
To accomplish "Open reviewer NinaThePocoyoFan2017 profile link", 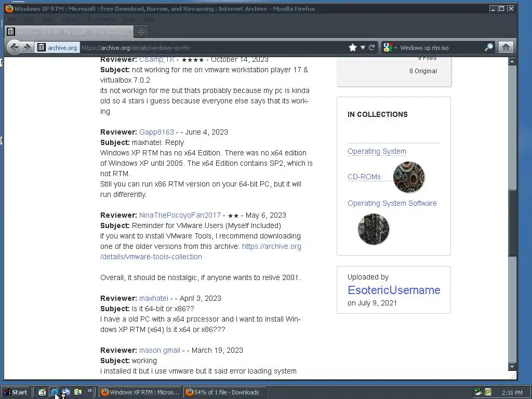I will (x=180, y=215).
